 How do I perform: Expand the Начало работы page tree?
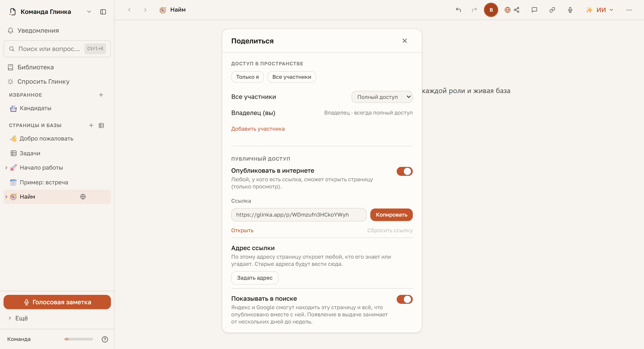[x=6, y=168]
